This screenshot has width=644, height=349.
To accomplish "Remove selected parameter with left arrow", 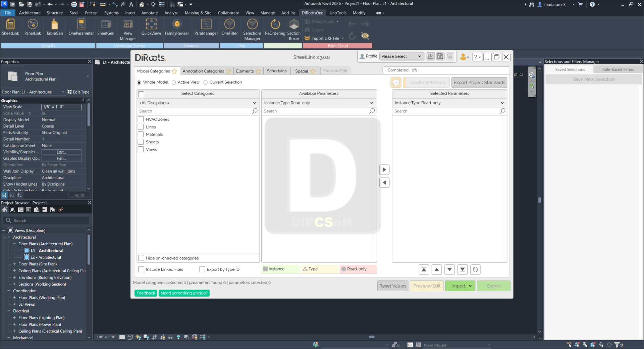I will click(384, 183).
